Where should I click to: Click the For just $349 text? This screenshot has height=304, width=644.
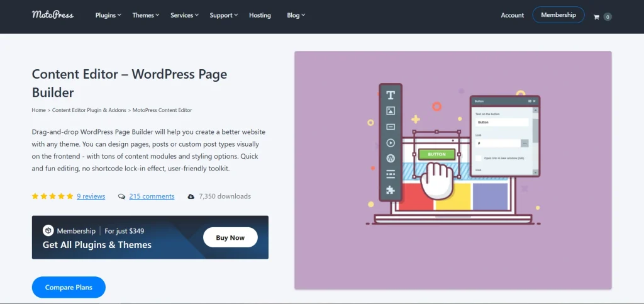click(x=125, y=231)
